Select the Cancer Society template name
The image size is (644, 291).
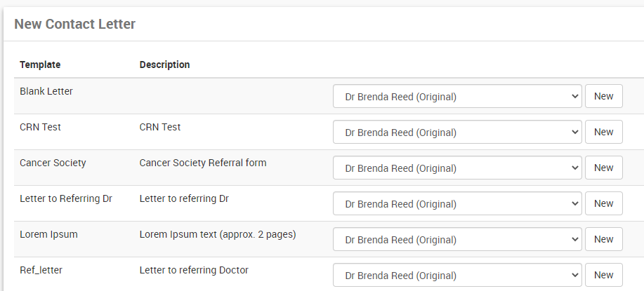[53, 163]
